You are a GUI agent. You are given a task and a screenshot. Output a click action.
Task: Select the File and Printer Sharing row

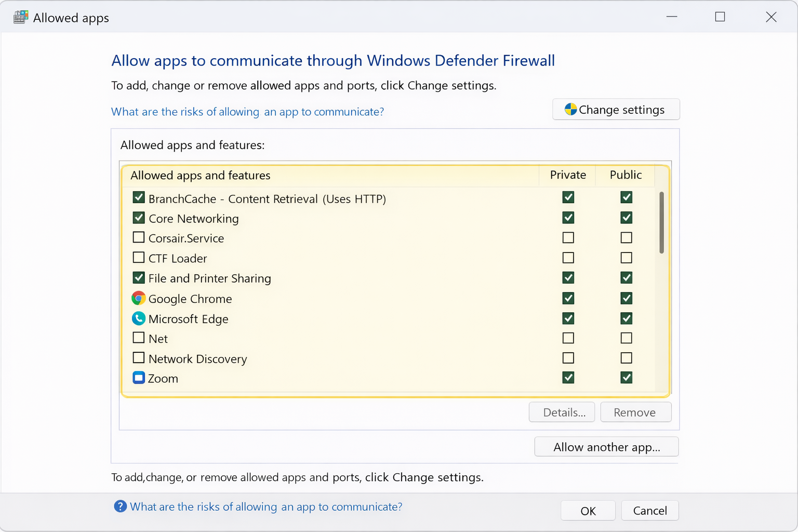point(210,278)
